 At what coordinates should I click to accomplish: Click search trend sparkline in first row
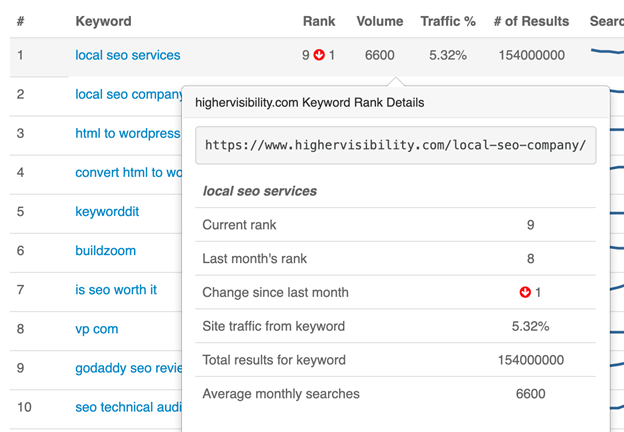606,55
